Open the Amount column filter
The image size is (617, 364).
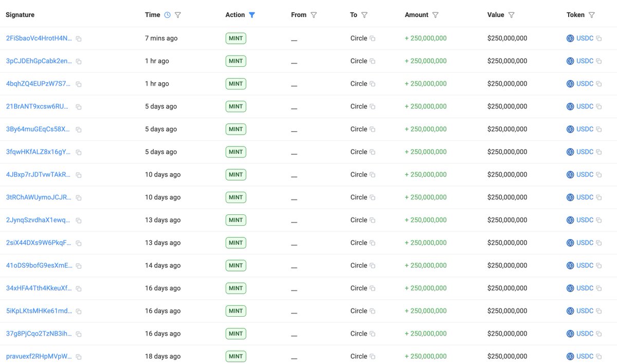click(435, 15)
